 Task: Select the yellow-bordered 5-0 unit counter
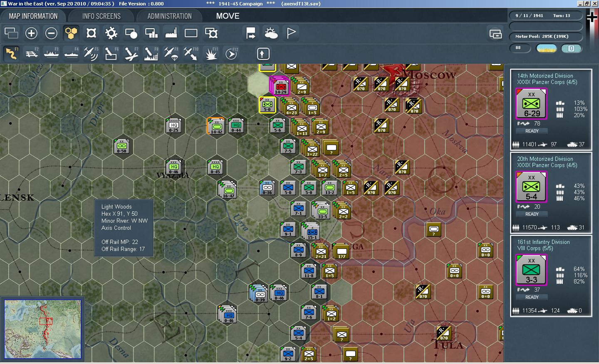pos(267,105)
